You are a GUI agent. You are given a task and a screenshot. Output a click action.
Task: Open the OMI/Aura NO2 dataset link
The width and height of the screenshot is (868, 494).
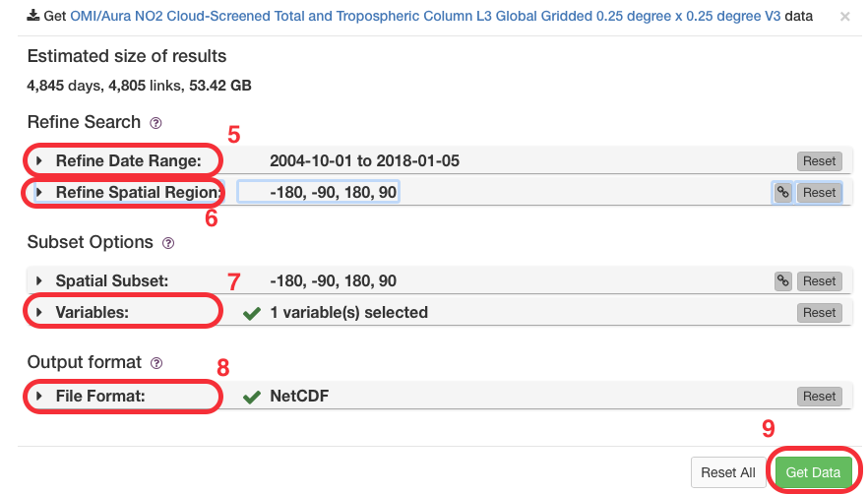(x=425, y=16)
